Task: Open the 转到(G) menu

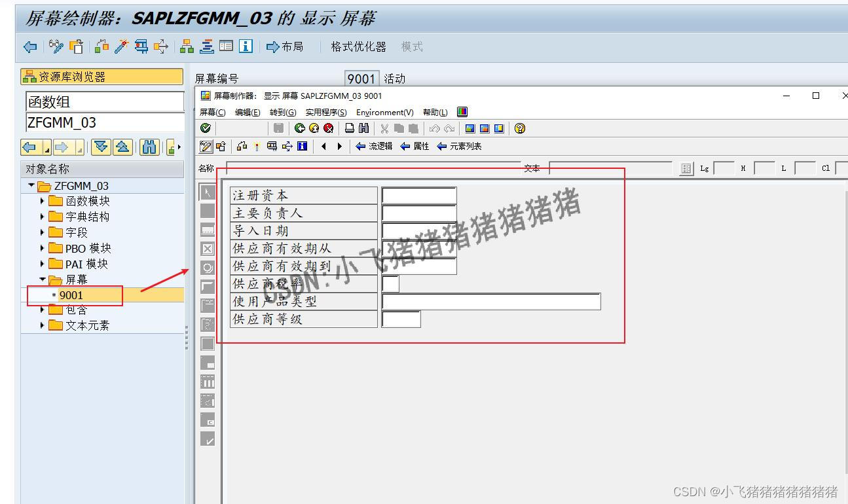Action: point(283,113)
